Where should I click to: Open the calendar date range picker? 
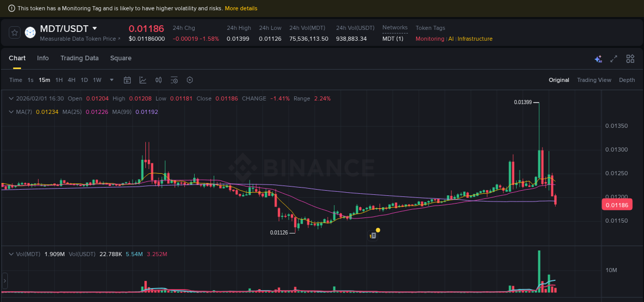click(x=127, y=80)
